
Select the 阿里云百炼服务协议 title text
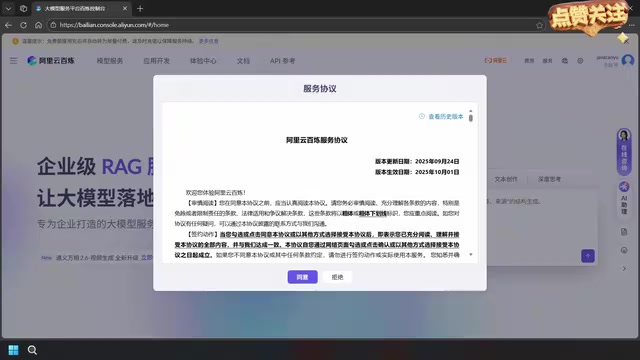tap(317, 140)
